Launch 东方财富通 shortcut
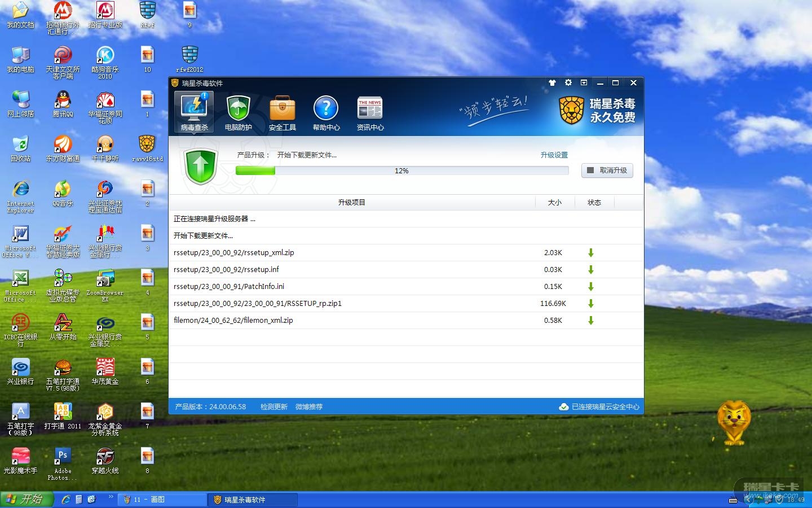 (x=63, y=148)
